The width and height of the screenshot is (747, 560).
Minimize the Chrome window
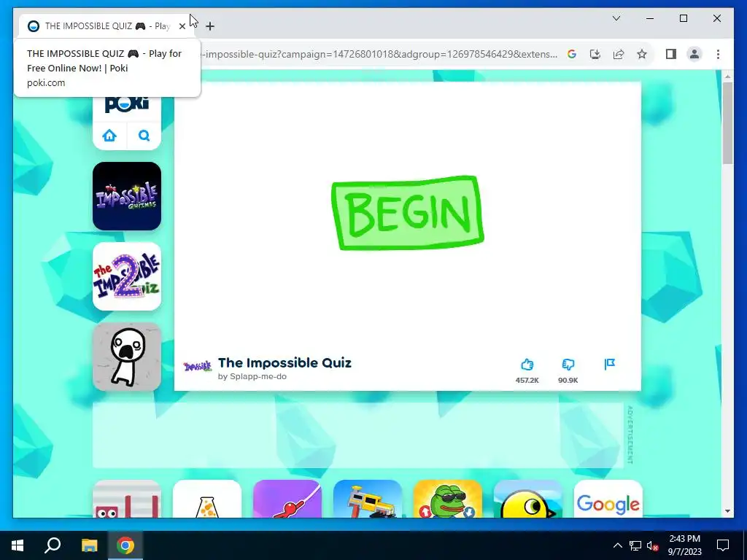650,18
